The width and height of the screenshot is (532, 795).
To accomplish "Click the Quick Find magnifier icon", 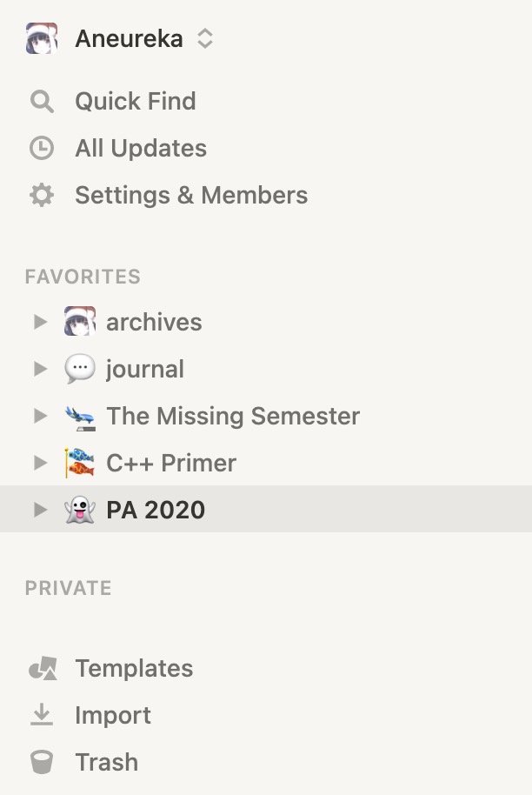I will [41, 102].
